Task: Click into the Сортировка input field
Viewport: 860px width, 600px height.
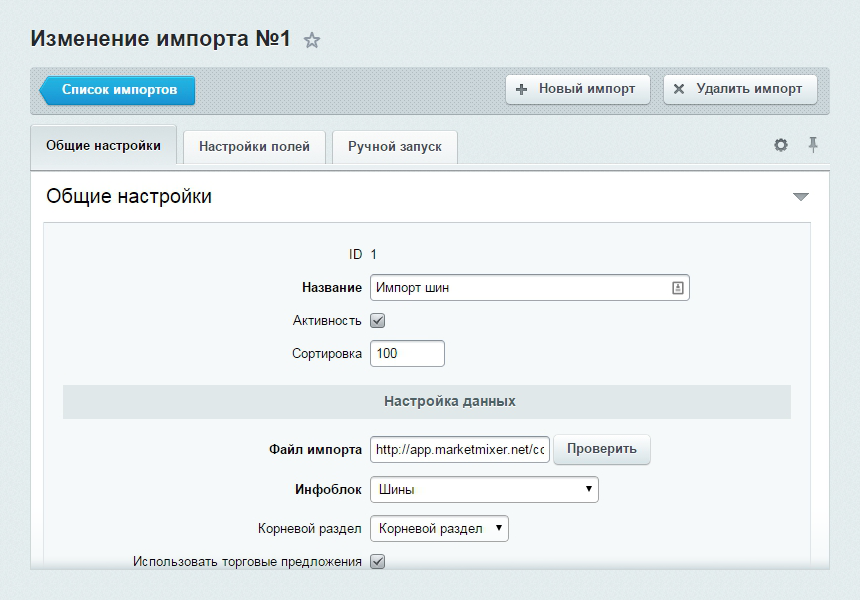Action: click(407, 354)
